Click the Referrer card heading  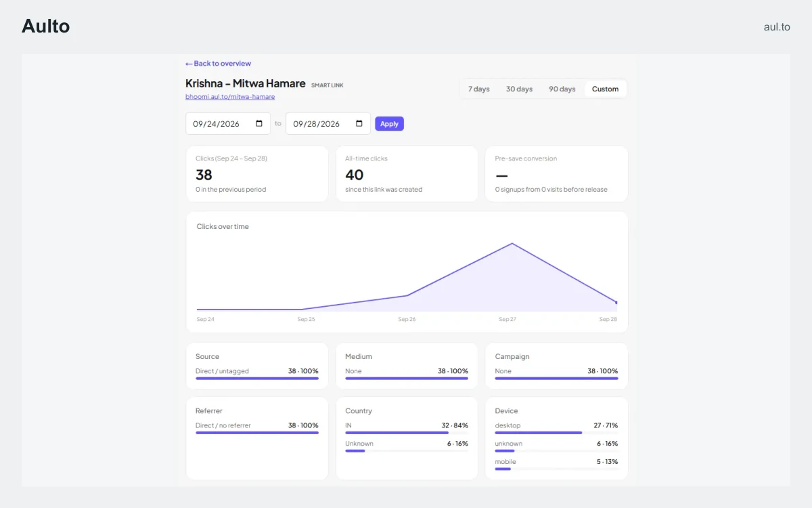point(209,411)
